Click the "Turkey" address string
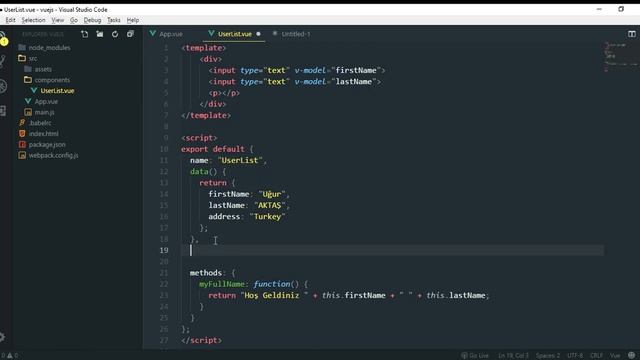Image resolution: width=640 pixels, height=360 pixels. pos(267,217)
